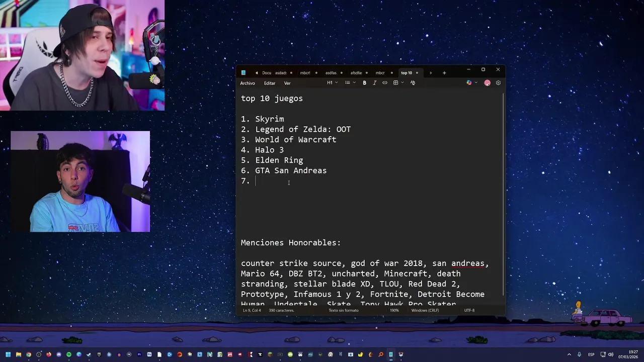Open the Editar menu

pyautogui.click(x=270, y=83)
